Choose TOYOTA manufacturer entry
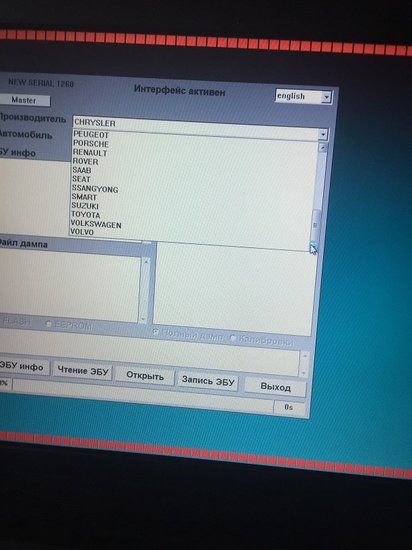Screen dimensions: 412x550 (x=86, y=215)
